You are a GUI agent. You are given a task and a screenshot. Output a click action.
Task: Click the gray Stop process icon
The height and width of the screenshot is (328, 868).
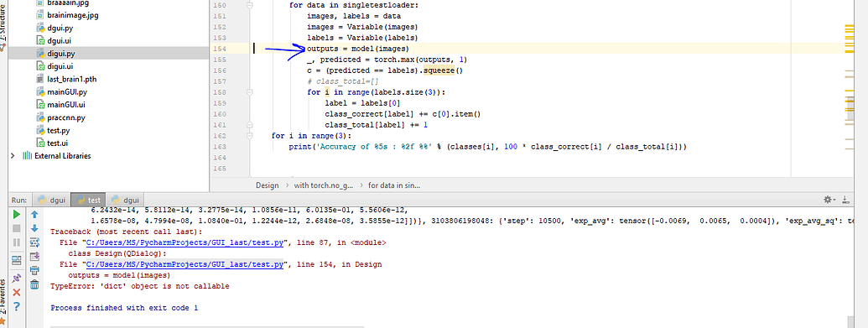pos(16,228)
